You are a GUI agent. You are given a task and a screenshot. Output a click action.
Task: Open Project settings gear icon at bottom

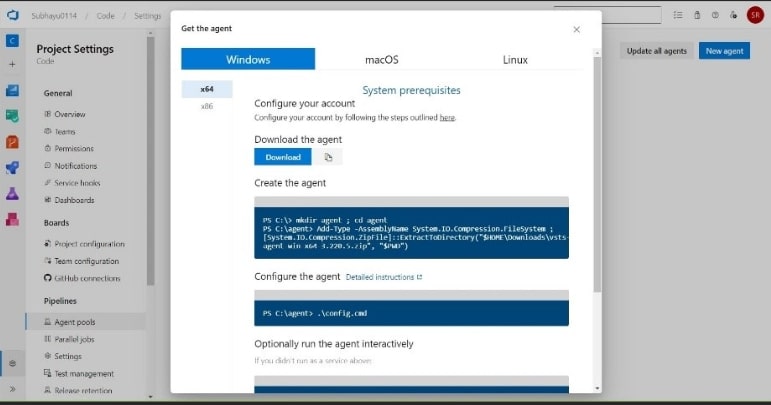tap(12, 363)
